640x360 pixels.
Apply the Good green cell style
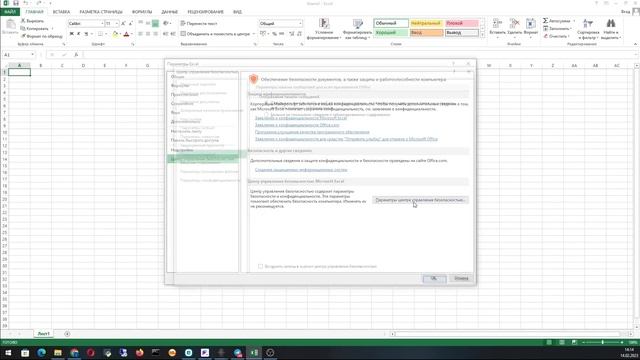(391, 32)
